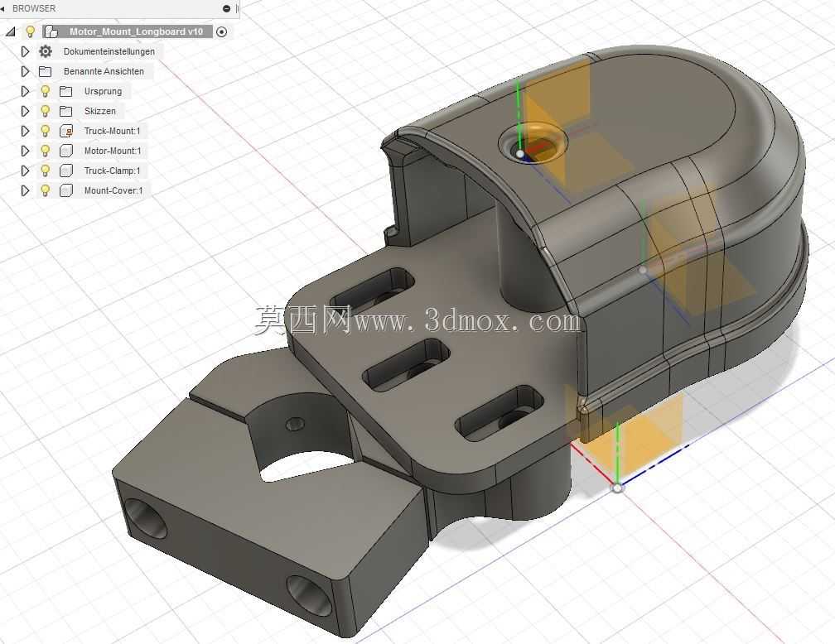Click the Ursprung folder icon

click(x=66, y=92)
